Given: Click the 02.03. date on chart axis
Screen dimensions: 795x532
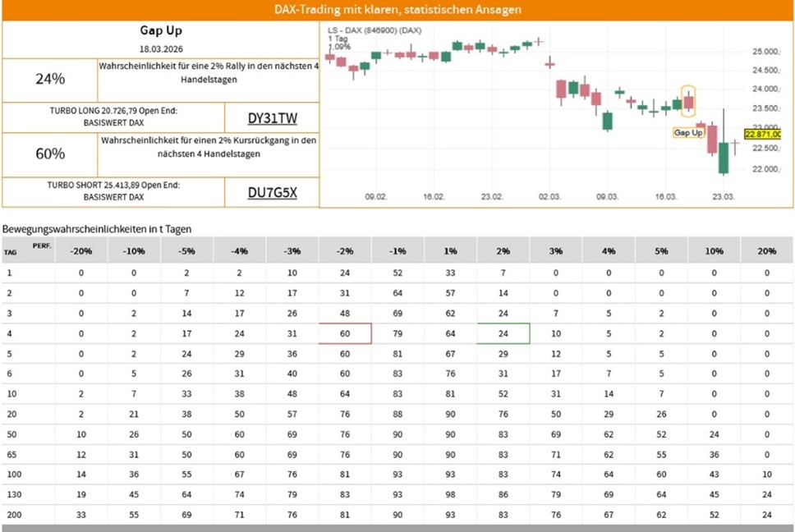Looking at the screenshot, I should [549, 197].
